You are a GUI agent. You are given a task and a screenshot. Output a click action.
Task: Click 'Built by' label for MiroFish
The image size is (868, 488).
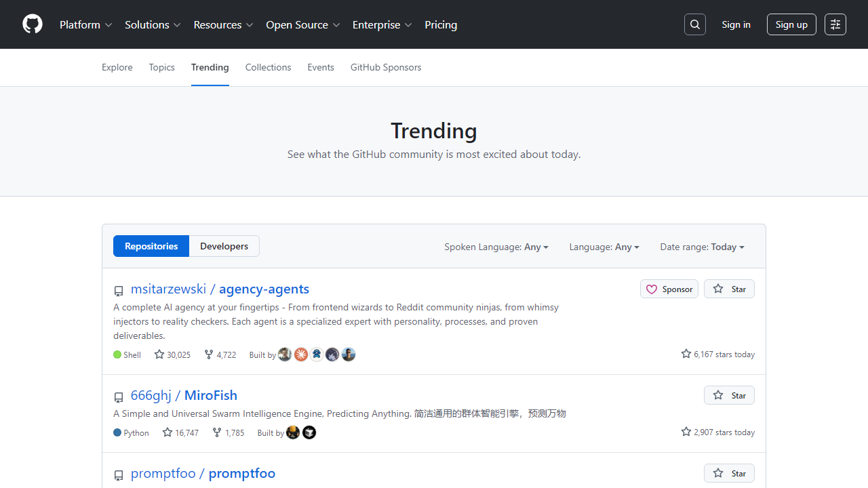(271, 432)
